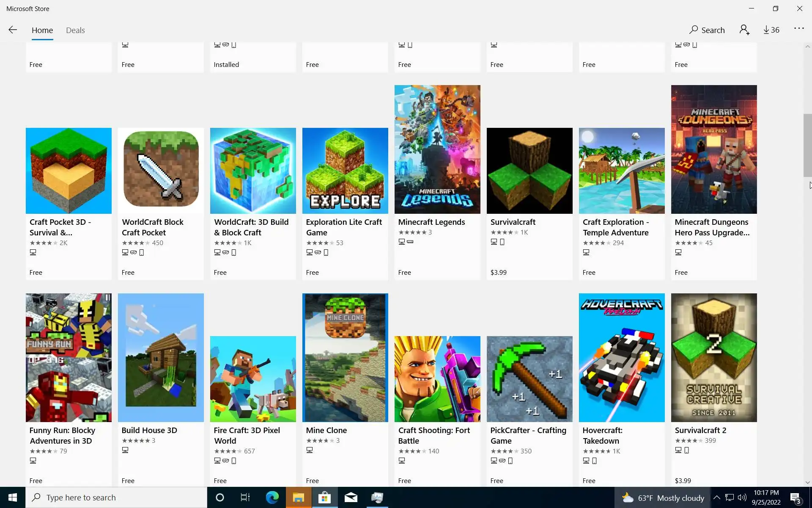Open the sign-in account icon
This screenshot has width=812, height=508.
(x=744, y=30)
